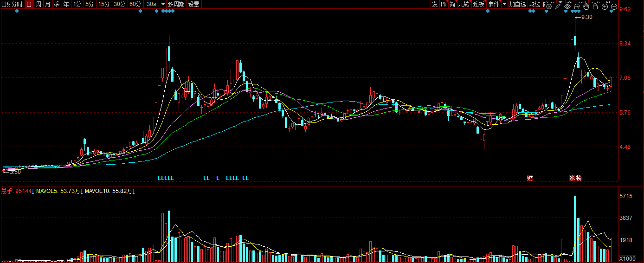Select the 月 monthly period tab

click(47, 4)
